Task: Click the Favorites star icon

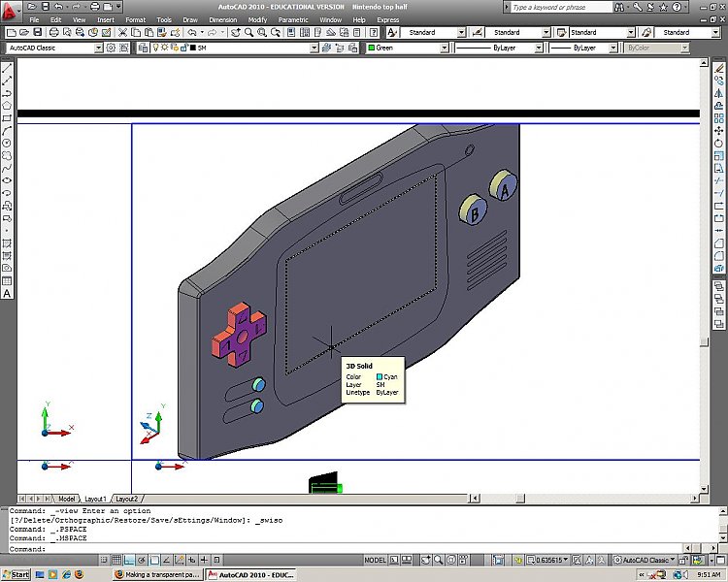Action: coord(664,7)
